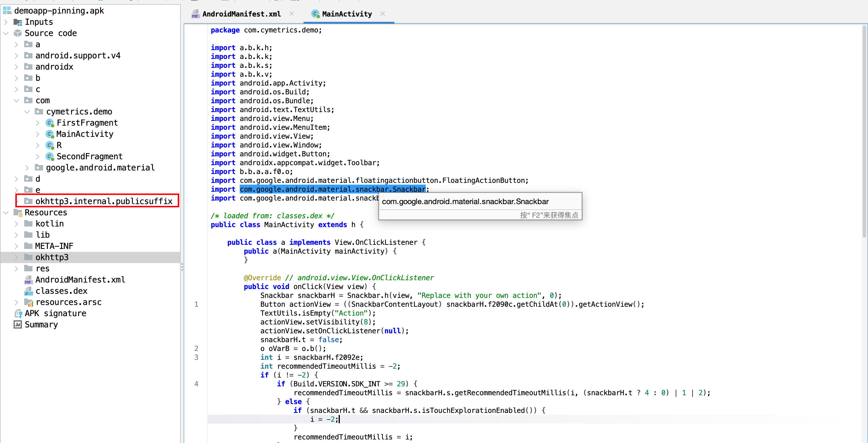Expand the kotlin resources folder

point(17,224)
